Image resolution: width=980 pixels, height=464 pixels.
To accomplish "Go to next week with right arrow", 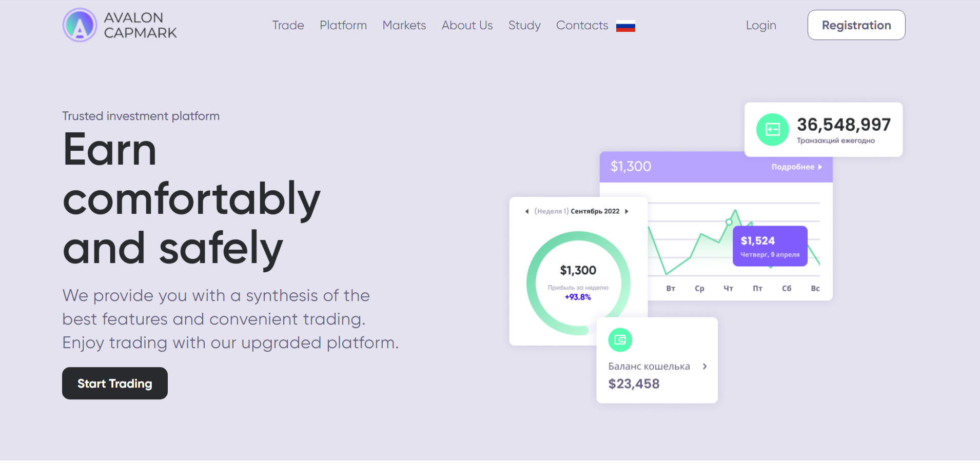I will pyautogui.click(x=626, y=211).
